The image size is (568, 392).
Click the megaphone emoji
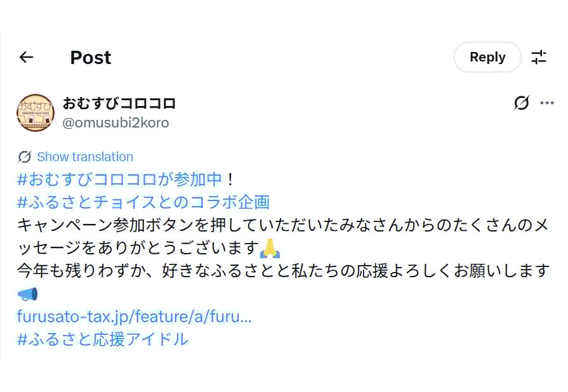(28, 294)
